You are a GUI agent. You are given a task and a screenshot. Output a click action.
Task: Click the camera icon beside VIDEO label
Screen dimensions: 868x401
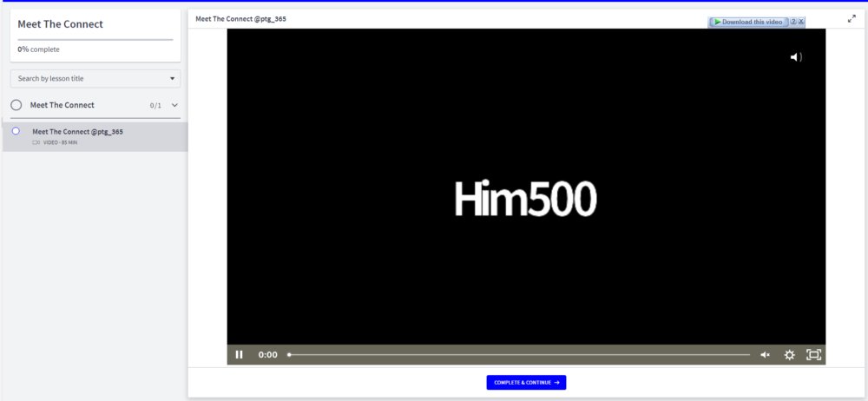36,142
